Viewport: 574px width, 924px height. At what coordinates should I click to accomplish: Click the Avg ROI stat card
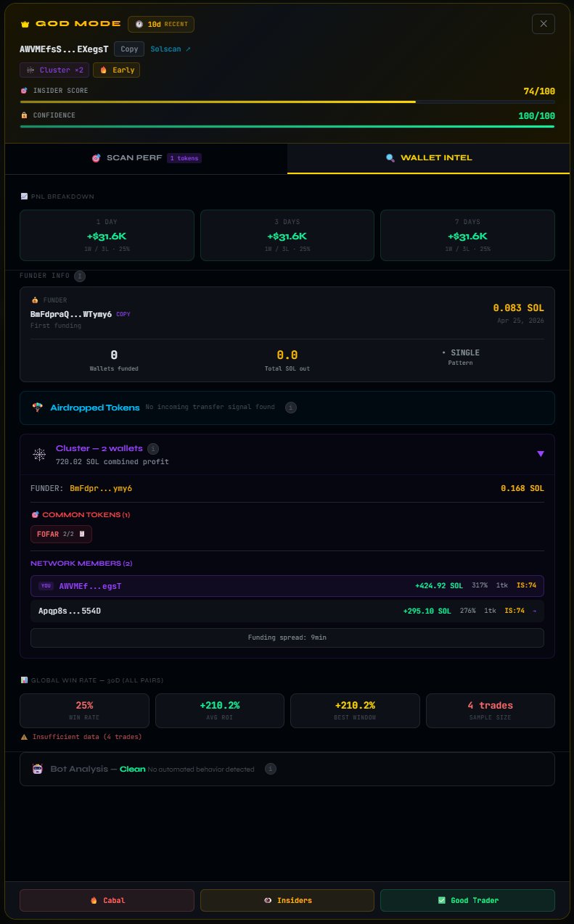[220, 711]
